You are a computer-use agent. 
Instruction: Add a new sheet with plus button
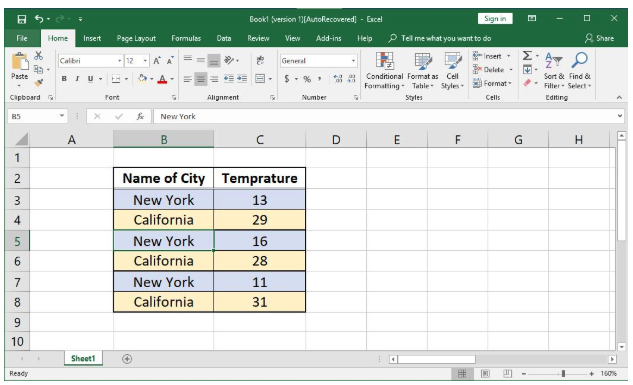[x=127, y=359]
